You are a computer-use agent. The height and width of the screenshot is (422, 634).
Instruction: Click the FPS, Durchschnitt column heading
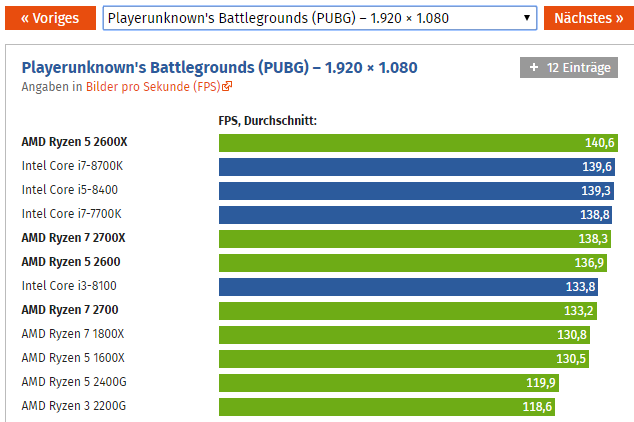(268, 120)
